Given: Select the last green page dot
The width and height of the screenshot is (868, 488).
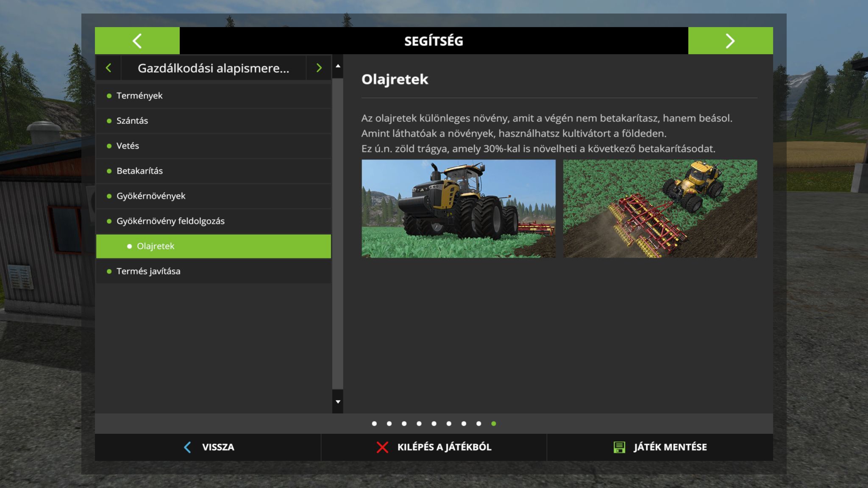Looking at the screenshot, I should (493, 424).
